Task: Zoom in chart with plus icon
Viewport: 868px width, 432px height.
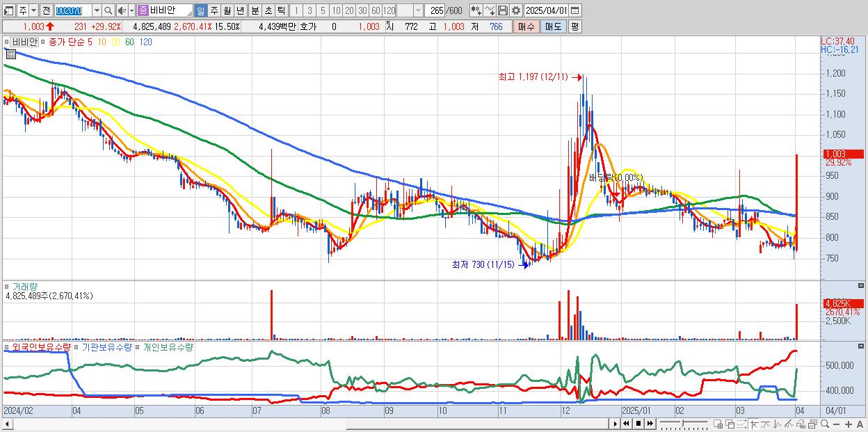Action: pos(849,424)
